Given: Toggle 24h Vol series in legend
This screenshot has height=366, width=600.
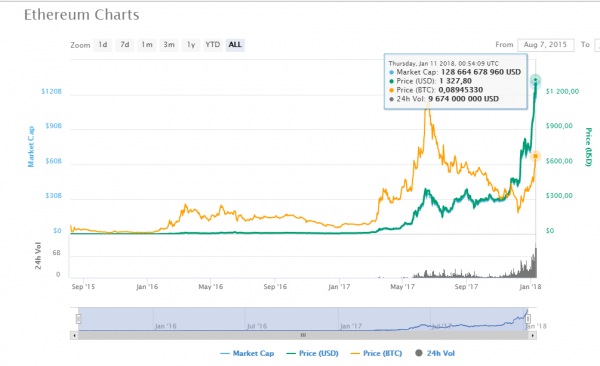Looking at the screenshot, I should pyautogui.click(x=435, y=353).
